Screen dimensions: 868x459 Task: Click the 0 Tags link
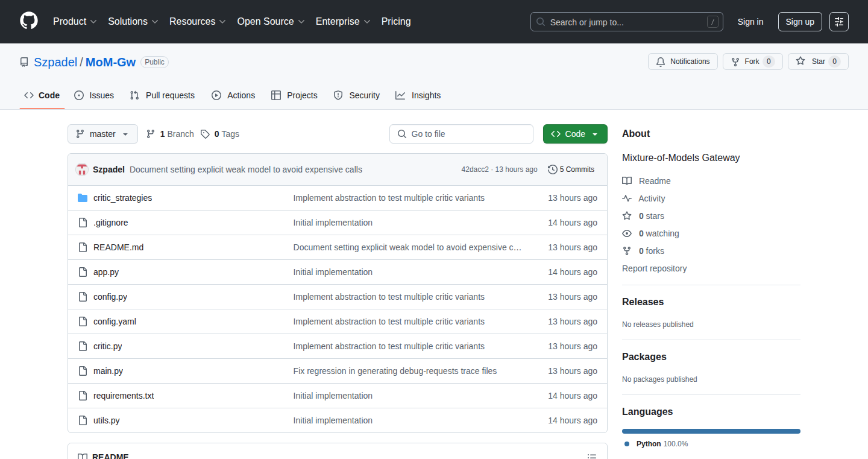point(220,134)
